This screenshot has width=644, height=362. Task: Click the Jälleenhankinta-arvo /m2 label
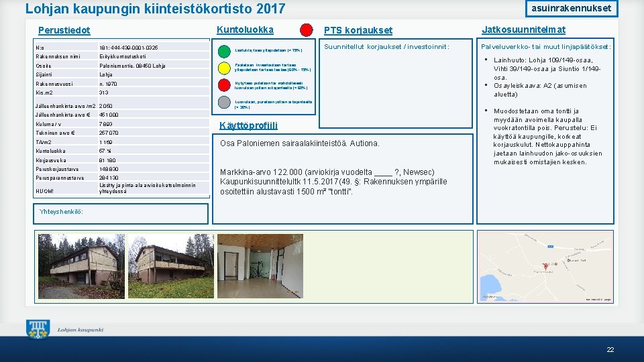(65, 106)
